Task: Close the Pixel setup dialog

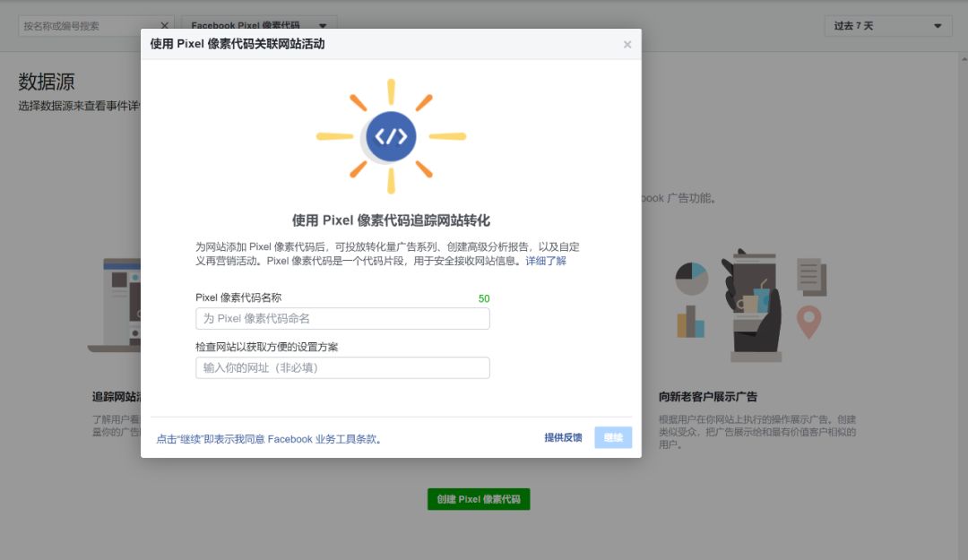Action: pyautogui.click(x=627, y=45)
